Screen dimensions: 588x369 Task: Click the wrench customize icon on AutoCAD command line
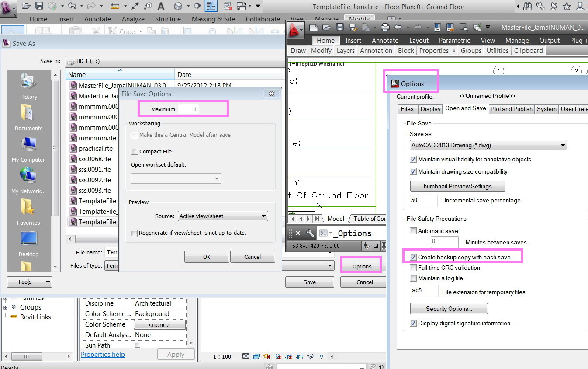coord(310,233)
